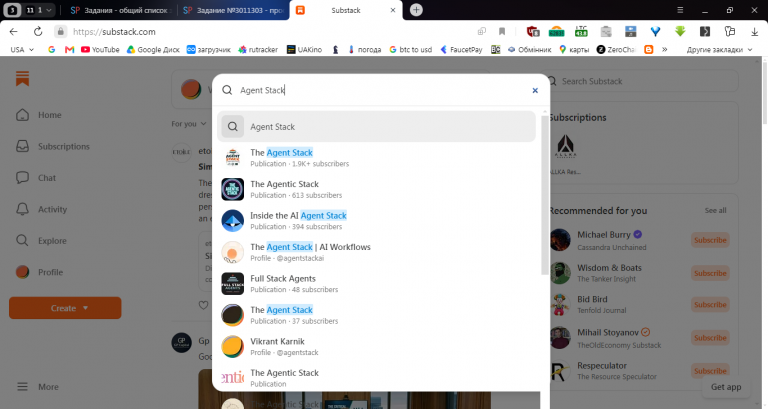Close the Substack browser tab
Viewport: 768px width, 409px height.
[392, 10]
